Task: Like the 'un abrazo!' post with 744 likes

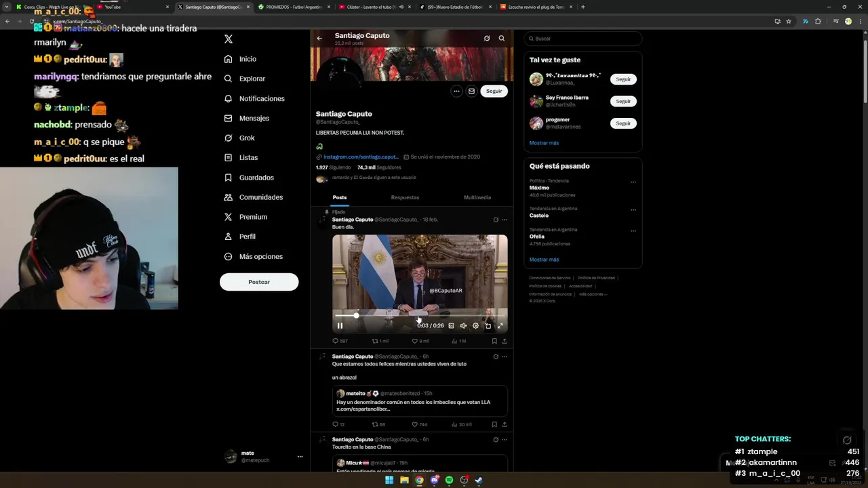Action: tap(420, 424)
